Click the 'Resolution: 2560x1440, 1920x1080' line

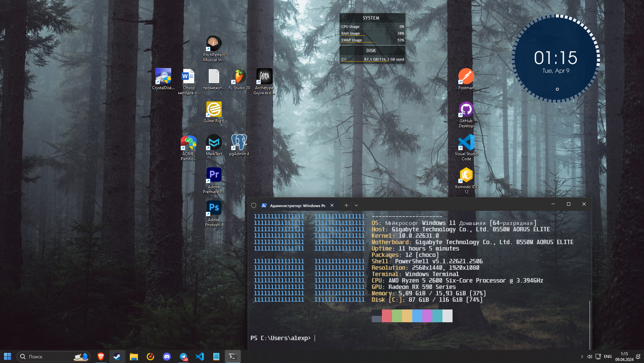(425, 268)
